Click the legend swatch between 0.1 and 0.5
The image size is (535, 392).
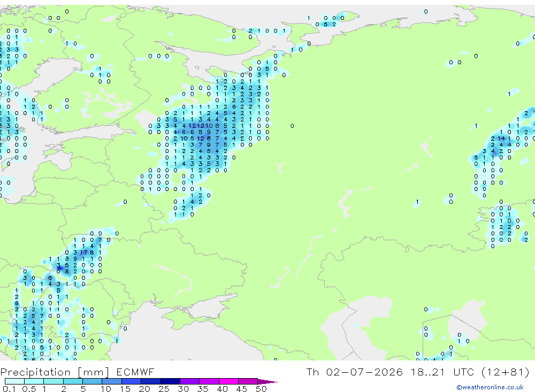point(14,381)
